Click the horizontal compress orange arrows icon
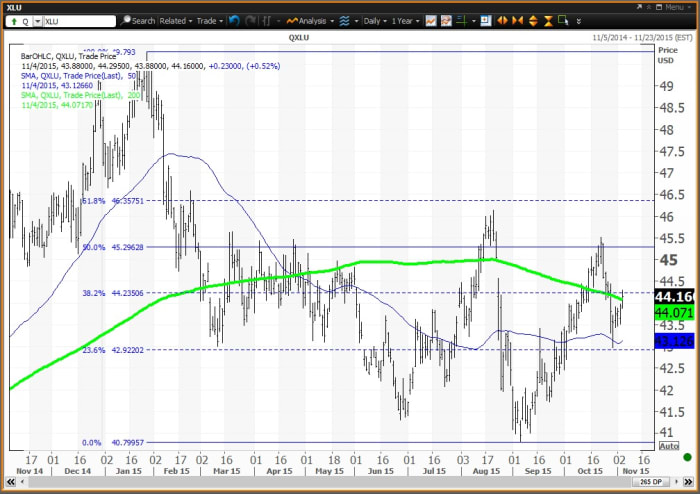 518,20
